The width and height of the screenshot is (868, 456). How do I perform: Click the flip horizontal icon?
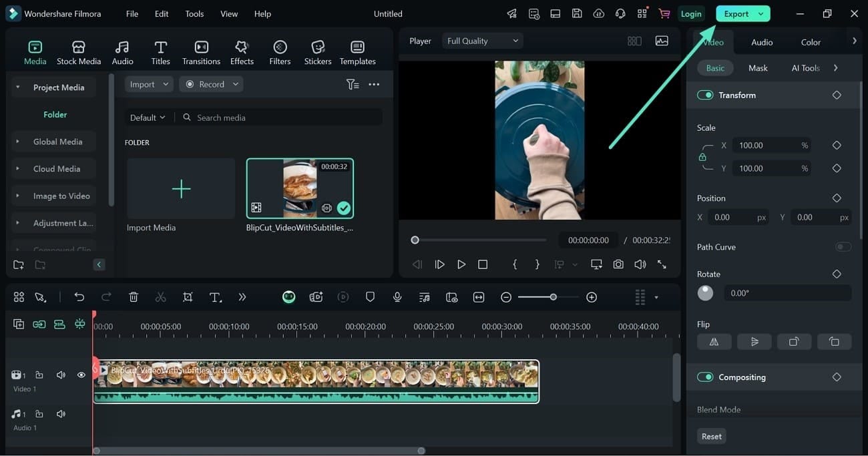coord(714,342)
